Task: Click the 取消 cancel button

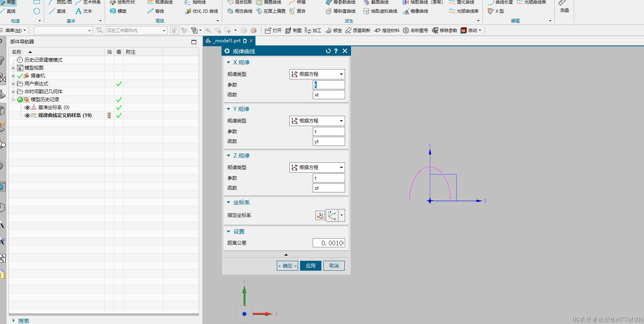Action: (334, 266)
